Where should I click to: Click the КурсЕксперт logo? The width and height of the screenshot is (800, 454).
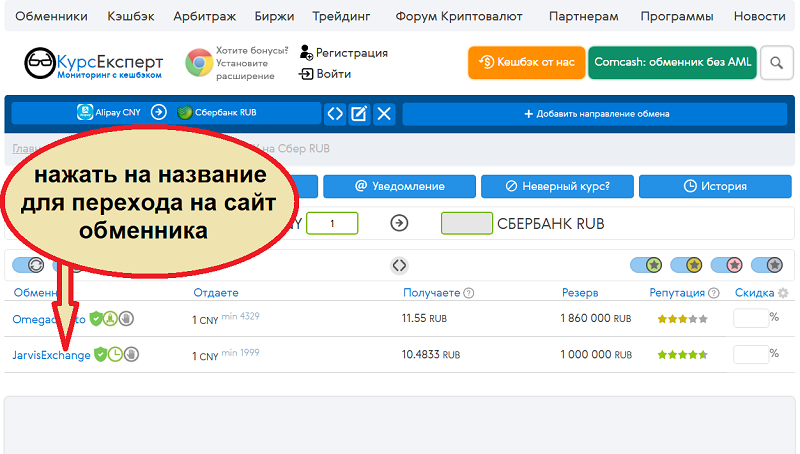click(x=93, y=63)
